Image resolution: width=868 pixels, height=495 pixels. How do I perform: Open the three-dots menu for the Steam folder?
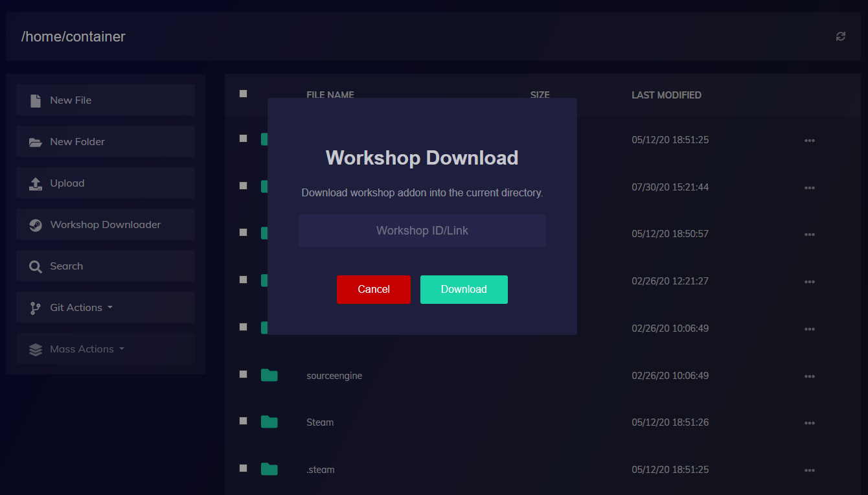(x=809, y=423)
